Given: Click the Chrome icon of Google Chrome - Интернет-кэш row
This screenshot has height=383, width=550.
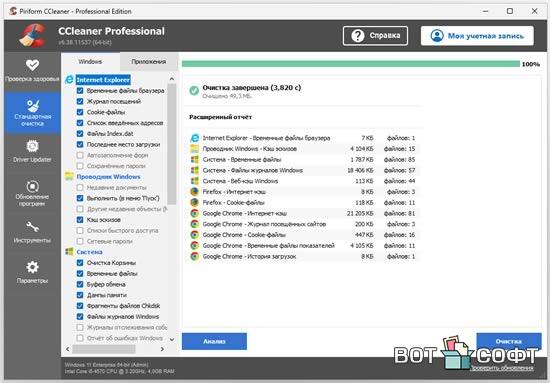Looking at the screenshot, I should tap(194, 213).
